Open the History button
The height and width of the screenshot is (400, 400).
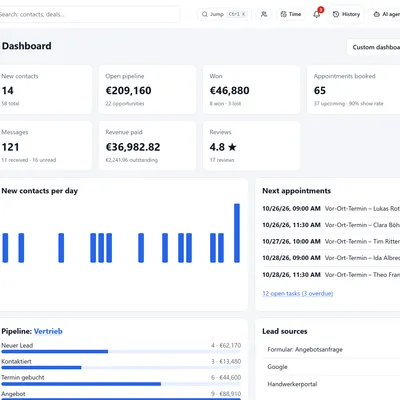click(347, 14)
